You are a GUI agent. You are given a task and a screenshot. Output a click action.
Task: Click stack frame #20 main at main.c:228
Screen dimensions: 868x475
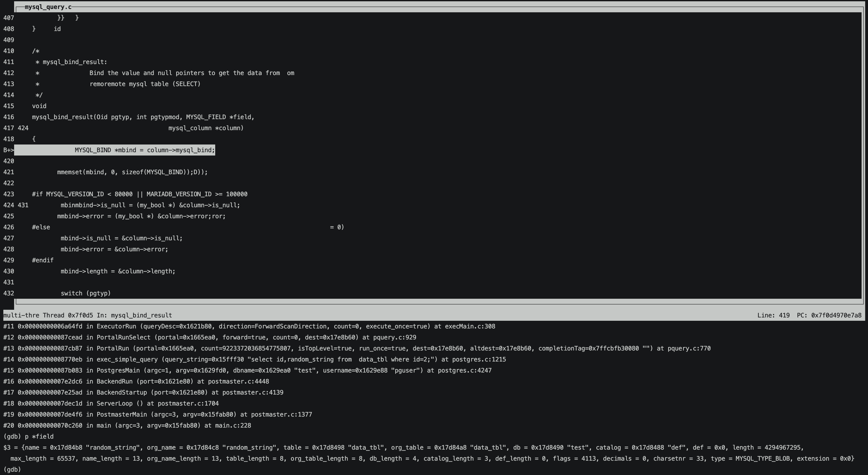pyautogui.click(x=127, y=426)
